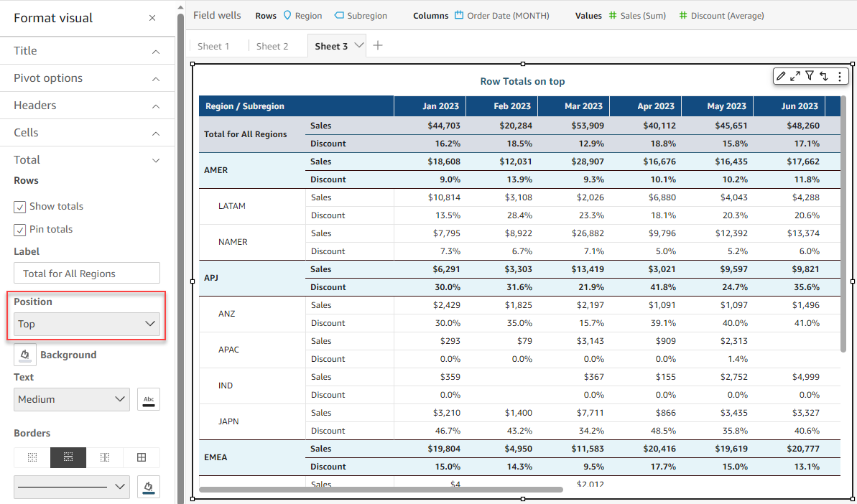Click the Discount (Average) value field
The image size is (857, 504).
click(721, 16)
